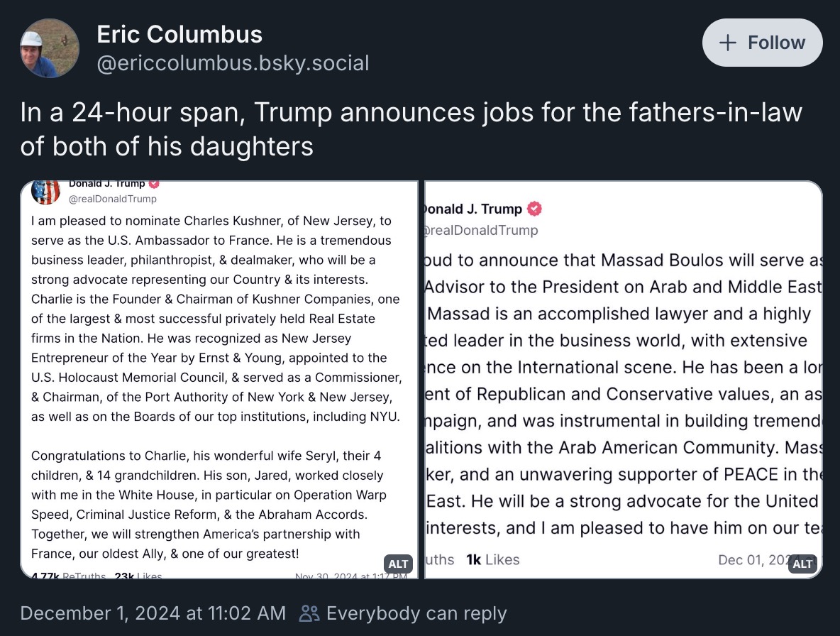840x636 pixels.
Task: Click the "1k Likes" count in the right screenshot
Action: pyautogui.click(x=493, y=559)
